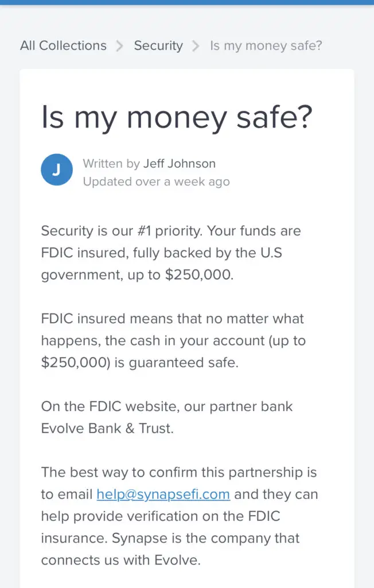This screenshot has height=588, width=374.
Task: Click the chevron after Security
Action: [196, 46]
